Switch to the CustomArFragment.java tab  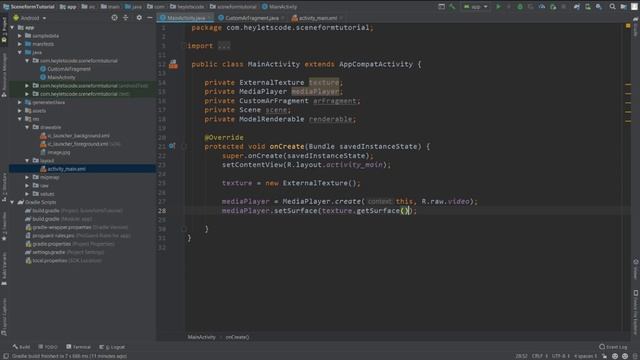[x=251, y=18]
